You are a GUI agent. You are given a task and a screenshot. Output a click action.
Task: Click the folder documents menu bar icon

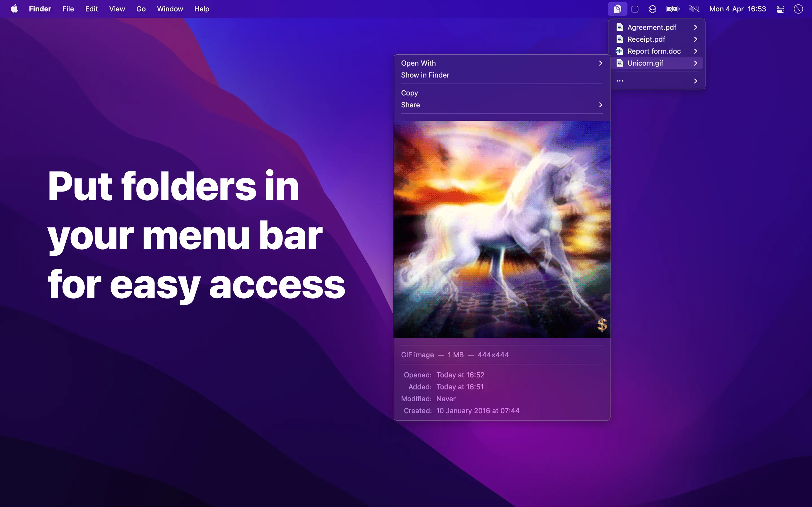pos(617,9)
